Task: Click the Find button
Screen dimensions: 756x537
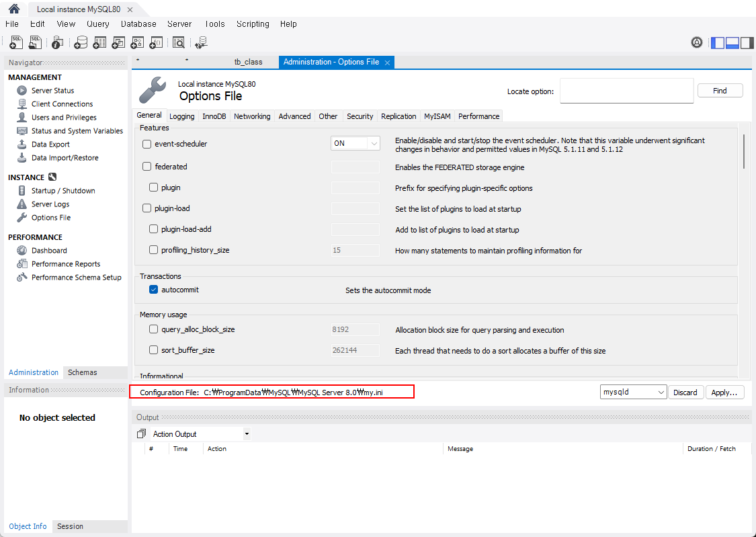Action: [x=720, y=91]
